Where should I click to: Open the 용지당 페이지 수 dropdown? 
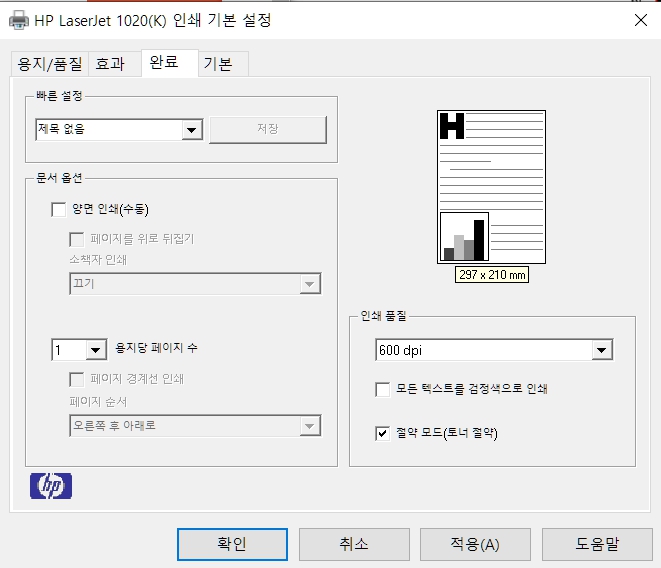[x=79, y=350]
